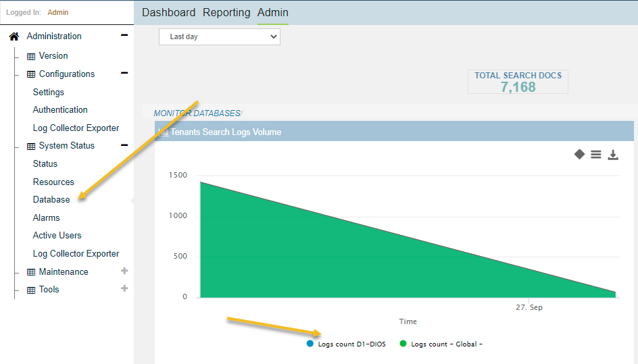Expand the Maintenance section

point(124,271)
